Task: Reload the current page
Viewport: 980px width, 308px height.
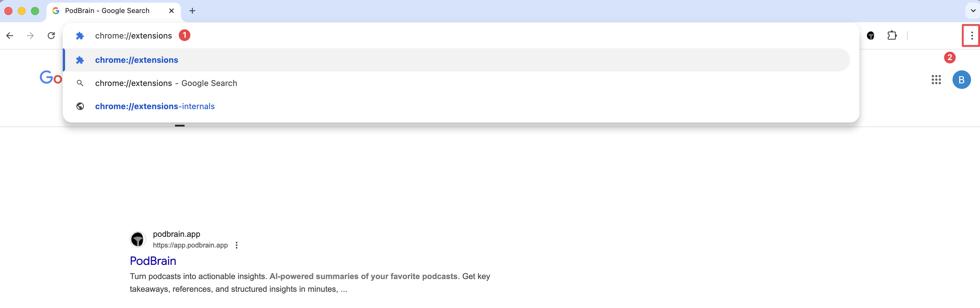Action: 51,36
